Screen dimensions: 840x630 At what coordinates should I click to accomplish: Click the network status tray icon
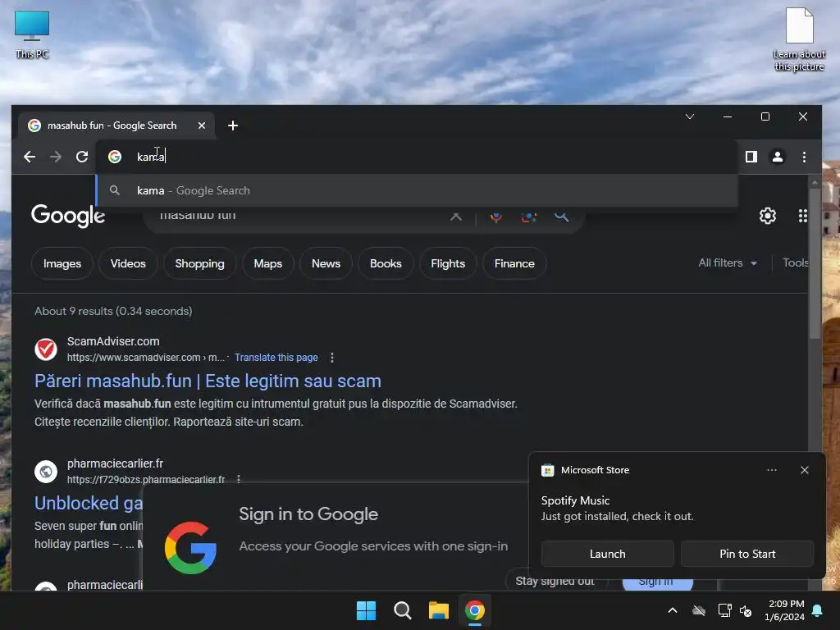724,610
